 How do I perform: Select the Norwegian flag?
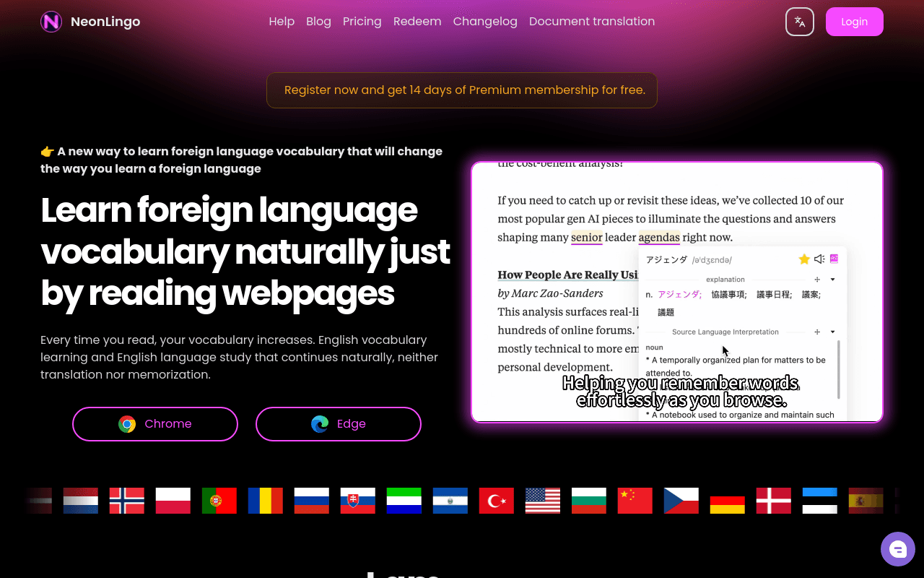127,501
